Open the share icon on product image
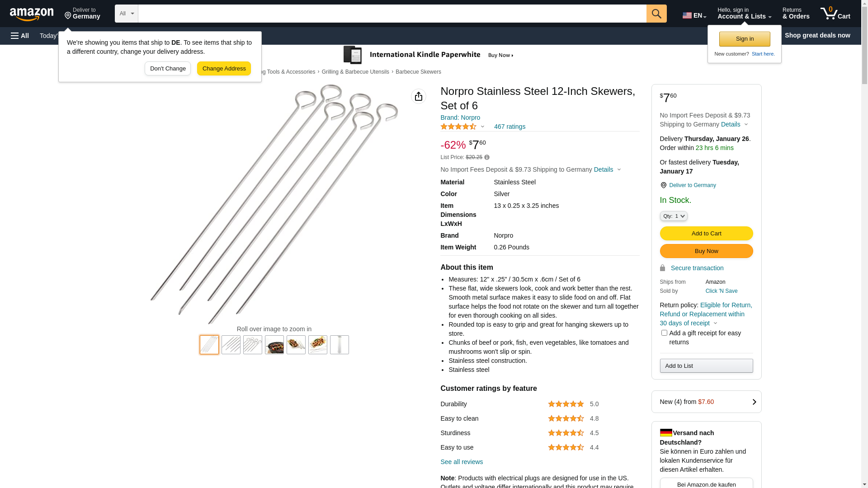Image resolution: width=868 pixels, height=488 pixels. pyautogui.click(x=418, y=96)
